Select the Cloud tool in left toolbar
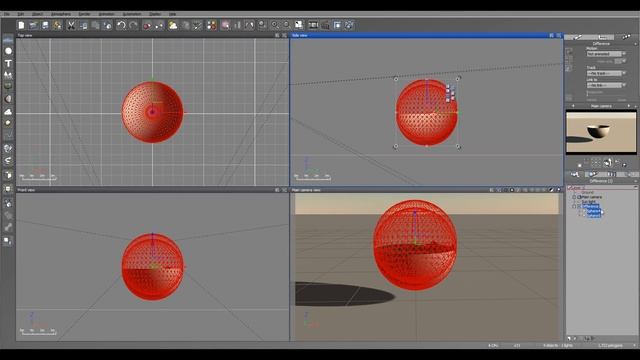The image size is (640, 360). point(8,111)
